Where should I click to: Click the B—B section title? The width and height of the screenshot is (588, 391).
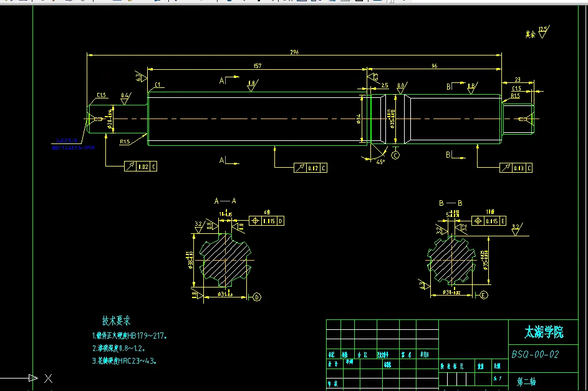click(450, 203)
